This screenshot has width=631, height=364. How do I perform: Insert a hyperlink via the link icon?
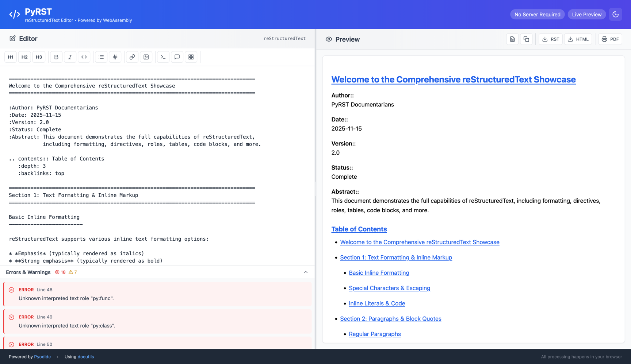[132, 57]
